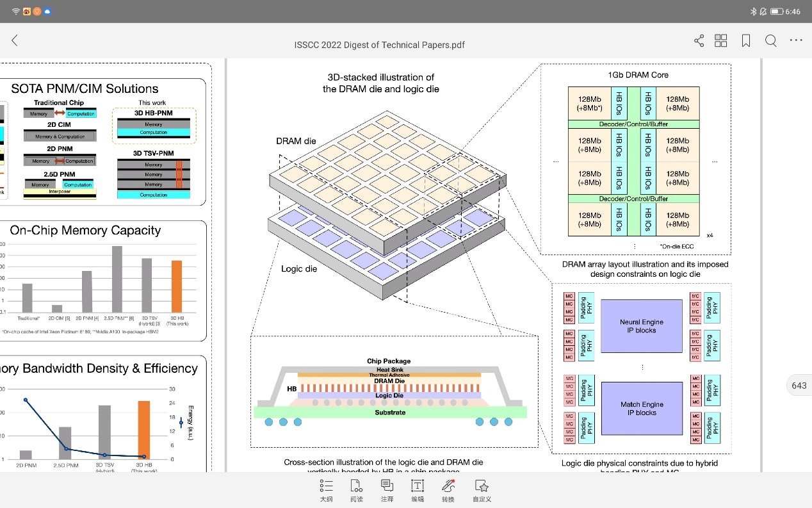Open the 大纲 outline tool

click(327, 491)
